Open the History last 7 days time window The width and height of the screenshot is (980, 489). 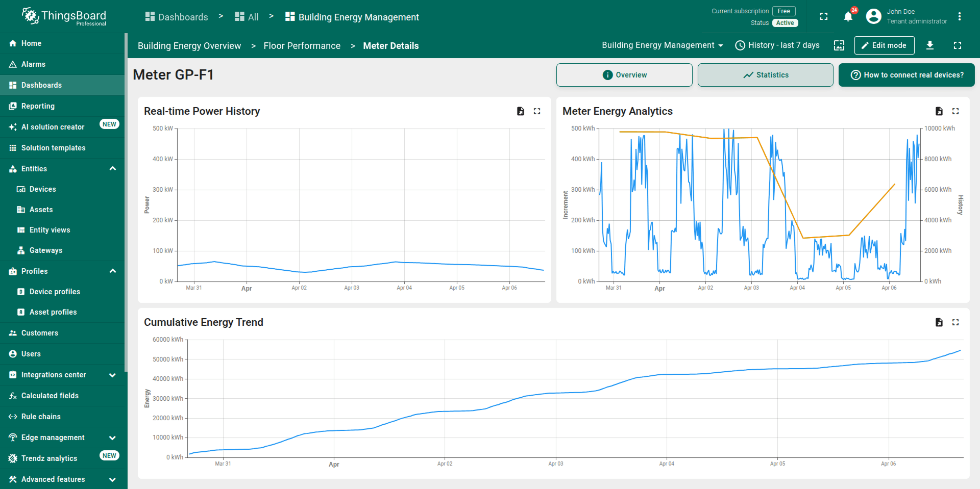point(777,45)
